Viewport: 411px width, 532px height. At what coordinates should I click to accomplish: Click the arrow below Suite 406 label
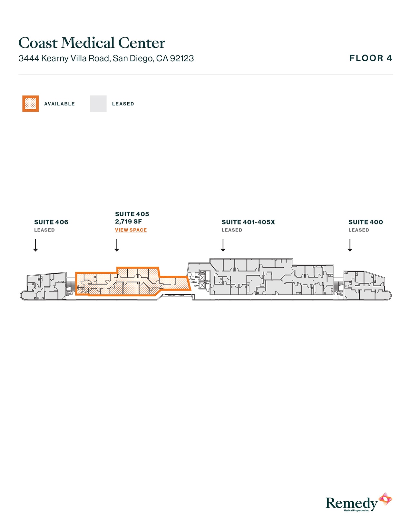point(36,245)
